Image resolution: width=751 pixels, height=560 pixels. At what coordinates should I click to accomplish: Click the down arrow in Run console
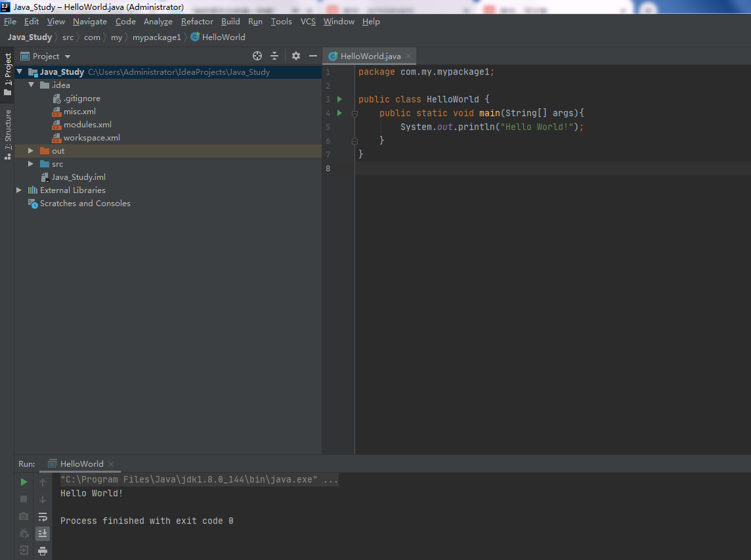[x=43, y=500]
